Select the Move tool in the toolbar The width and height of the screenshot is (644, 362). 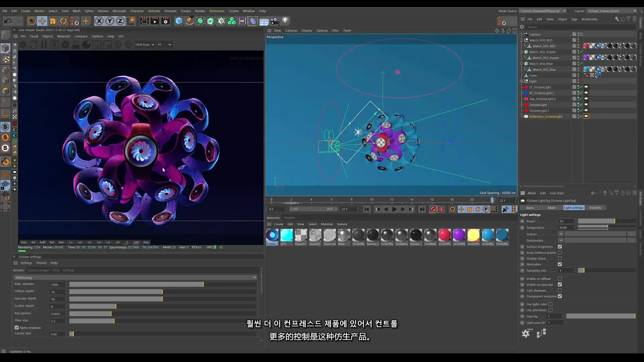[x=42, y=21]
